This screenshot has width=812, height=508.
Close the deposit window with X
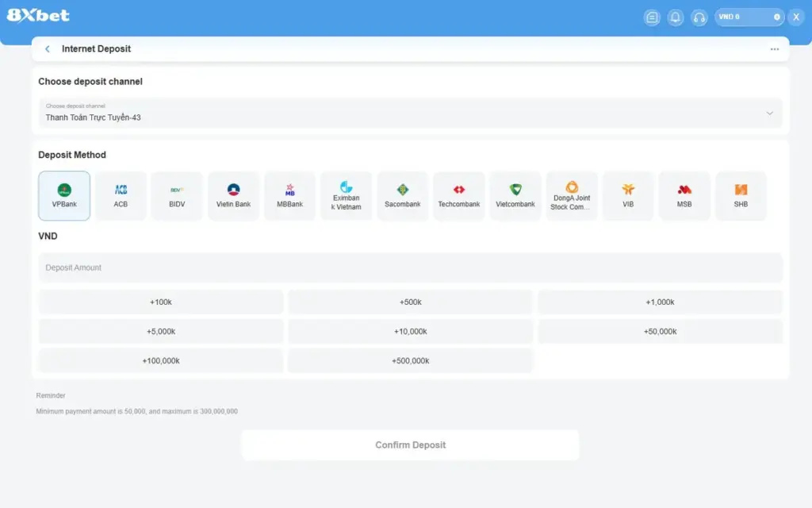point(796,17)
